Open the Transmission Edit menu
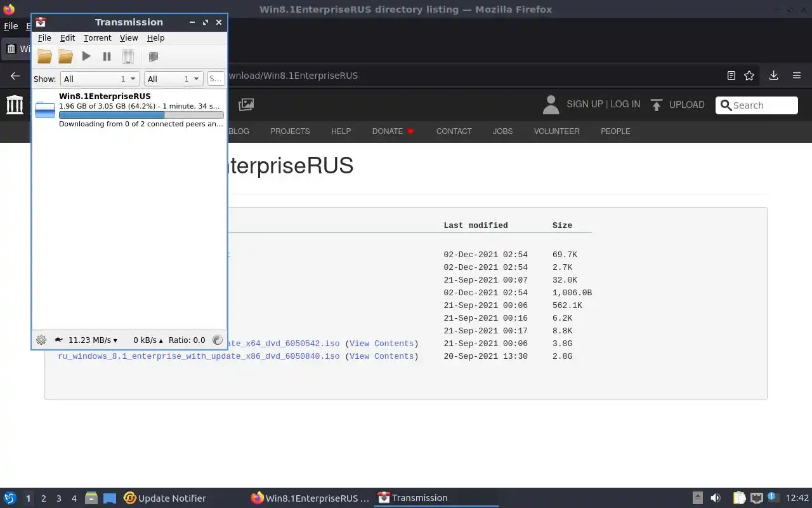Viewport: 812px width, 508px height. pyautogui.click(x=67, y=38)
